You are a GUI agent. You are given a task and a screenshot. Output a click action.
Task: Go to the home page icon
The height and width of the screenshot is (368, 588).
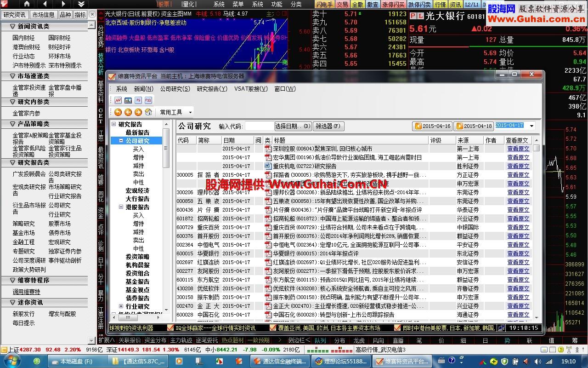[x=148, y=112]
